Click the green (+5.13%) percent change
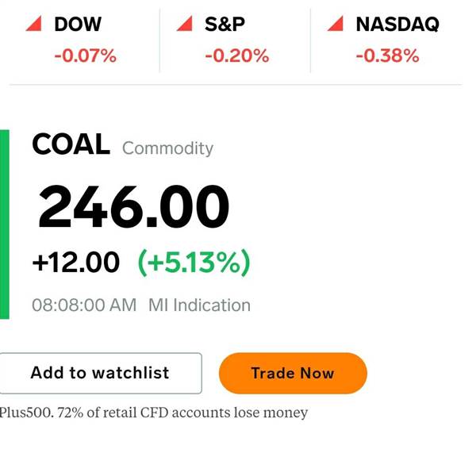476x476 pixels. (x=194, y=263)
